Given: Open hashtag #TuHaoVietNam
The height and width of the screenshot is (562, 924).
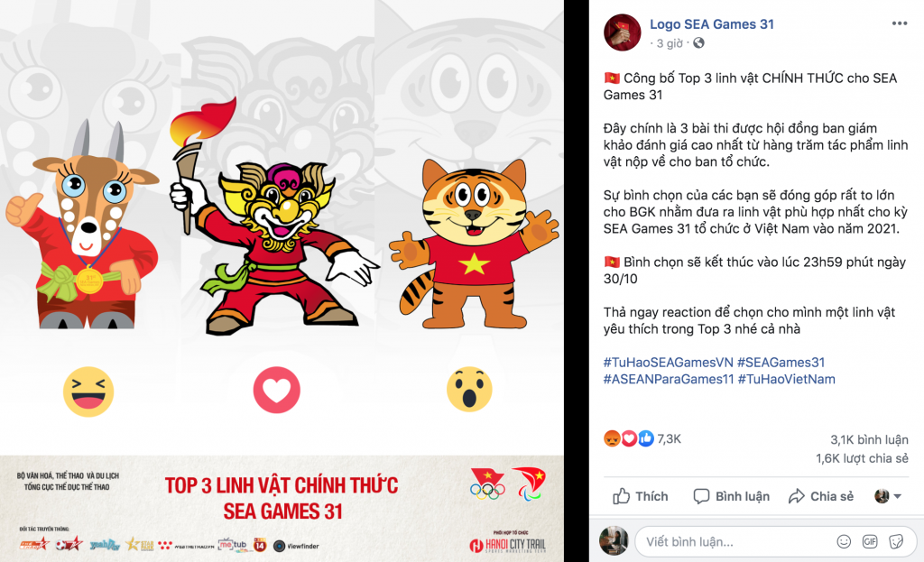Looking at the screenshot, I should tap(787, 379).
